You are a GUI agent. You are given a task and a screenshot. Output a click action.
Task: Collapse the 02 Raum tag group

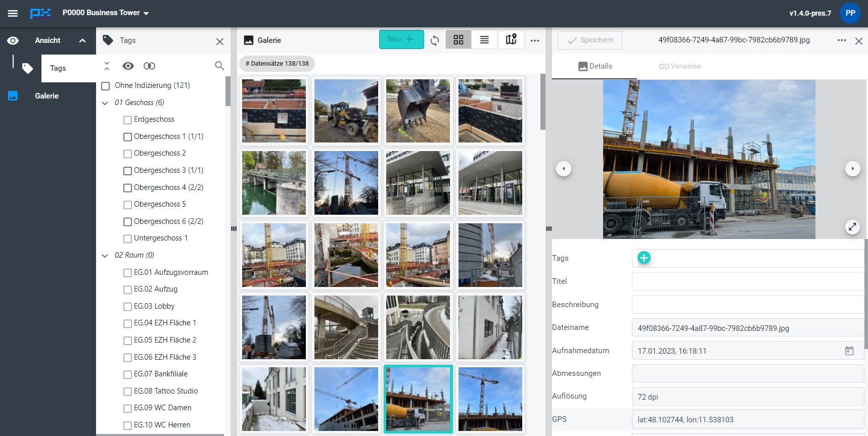tap(105, 256)
